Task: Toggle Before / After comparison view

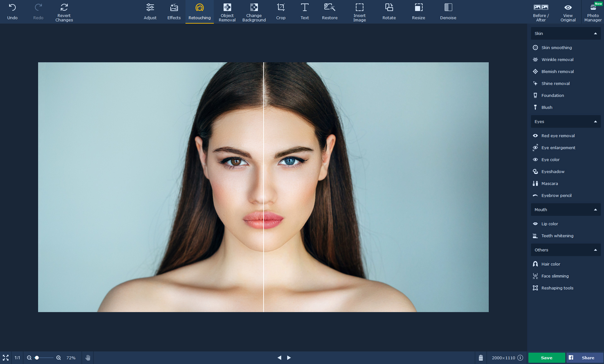Action: click(x=541, y=12)
